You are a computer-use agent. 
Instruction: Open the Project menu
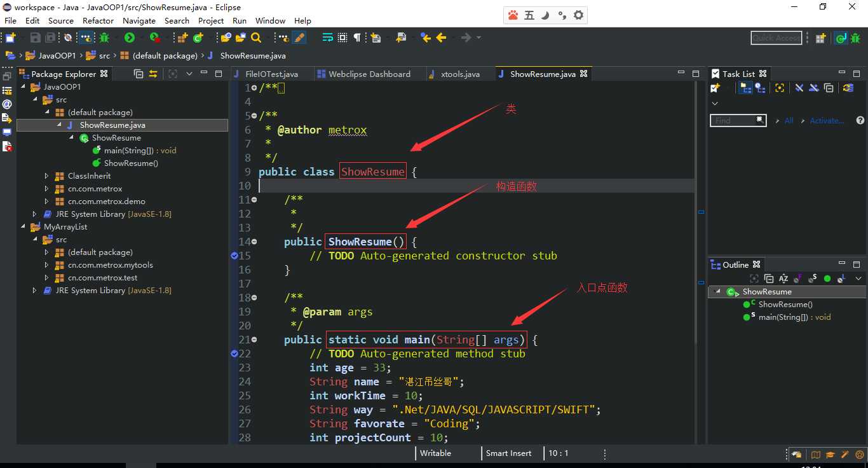coord(211,20)
